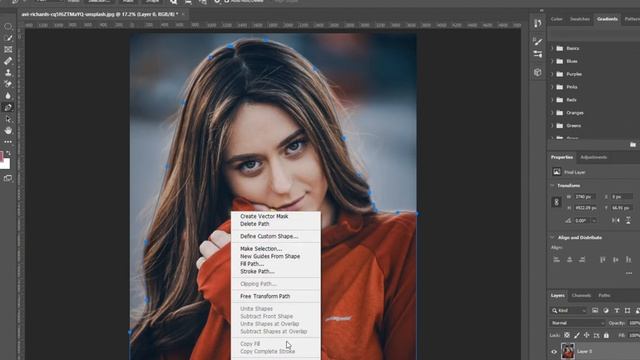This screenshot has width=640, height=360.
Task: Select the History Brush tool
Action: (x=8, y=84)
